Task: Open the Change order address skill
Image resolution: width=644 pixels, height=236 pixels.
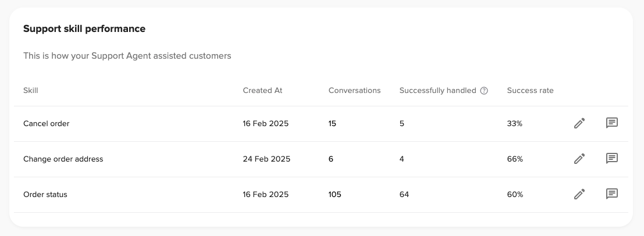Action: pyautogui.click(x=63, y=159)
